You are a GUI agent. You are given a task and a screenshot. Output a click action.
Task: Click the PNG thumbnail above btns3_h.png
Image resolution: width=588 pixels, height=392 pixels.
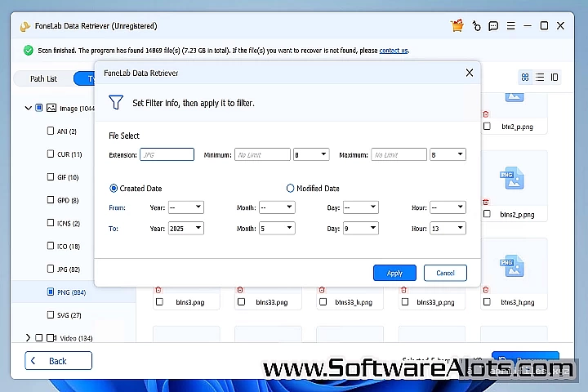tap(512, 265)
